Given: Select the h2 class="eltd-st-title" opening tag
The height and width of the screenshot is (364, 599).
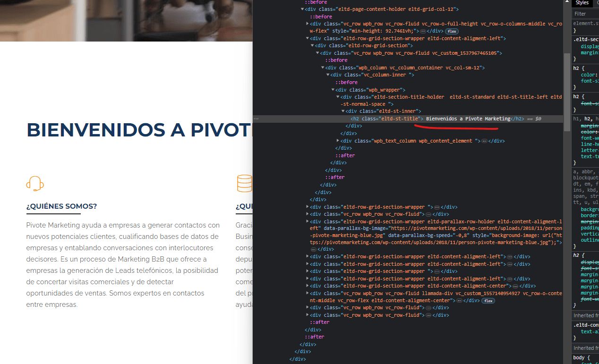Looking at the screenshot, I should point(387,119).
